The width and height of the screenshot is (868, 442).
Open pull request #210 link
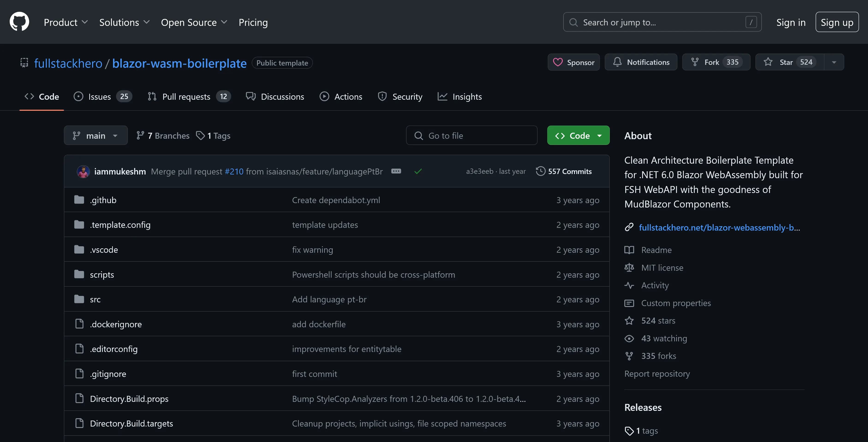coord(234,171)
